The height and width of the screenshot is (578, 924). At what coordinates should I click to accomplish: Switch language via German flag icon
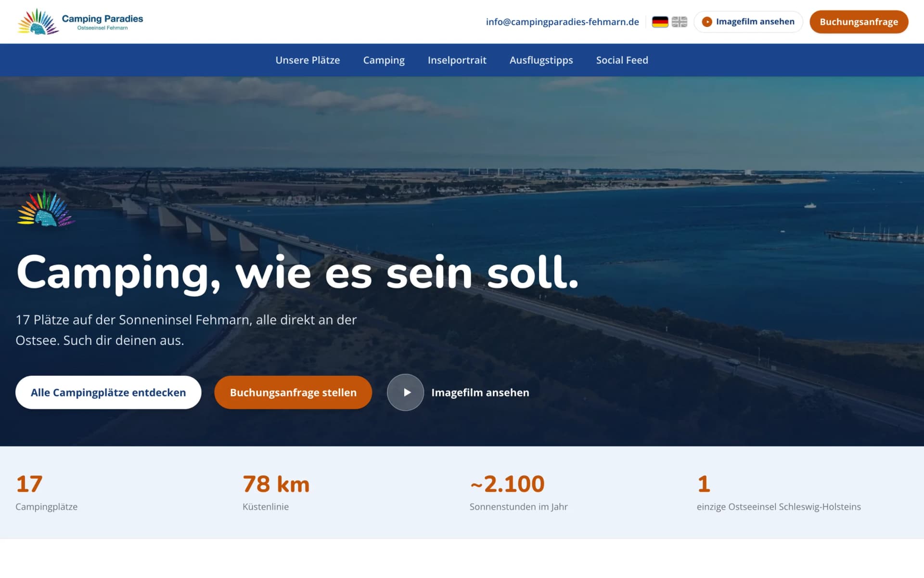[660, 22]
